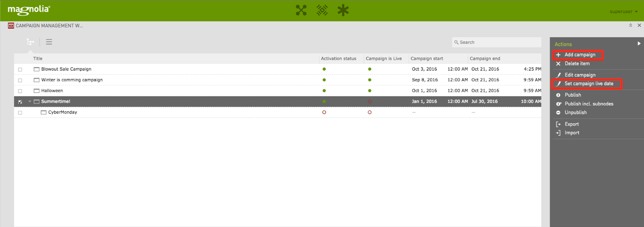The width and height of the screenshot is (644, 227).
Task: Select the CyberMonday child row title
Action: (x=63, y=112)
